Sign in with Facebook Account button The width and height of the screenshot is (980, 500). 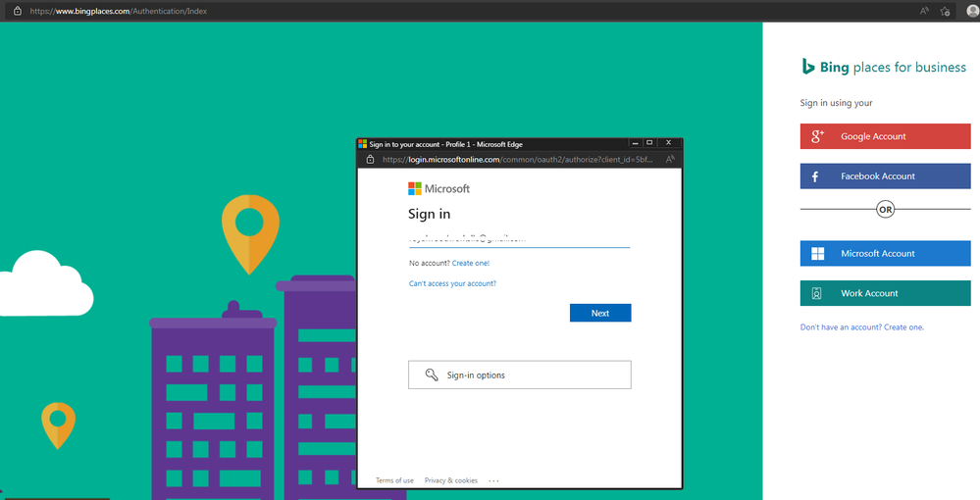(885, 176)
